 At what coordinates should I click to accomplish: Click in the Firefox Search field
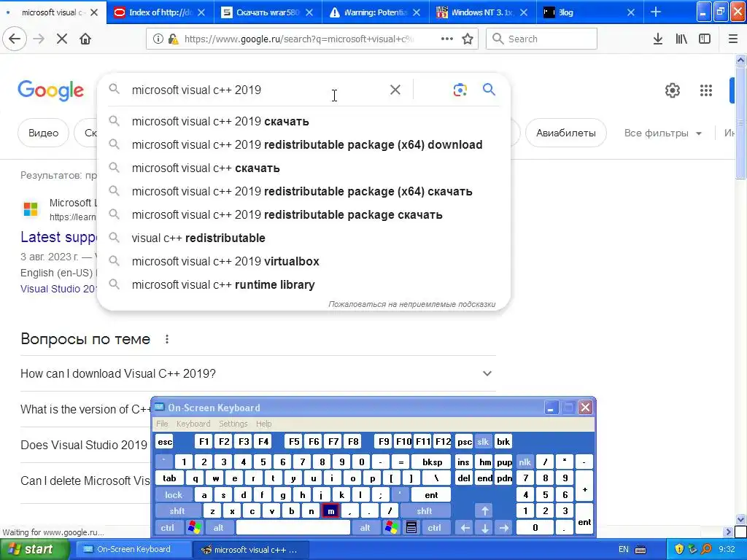coord(542,39)
